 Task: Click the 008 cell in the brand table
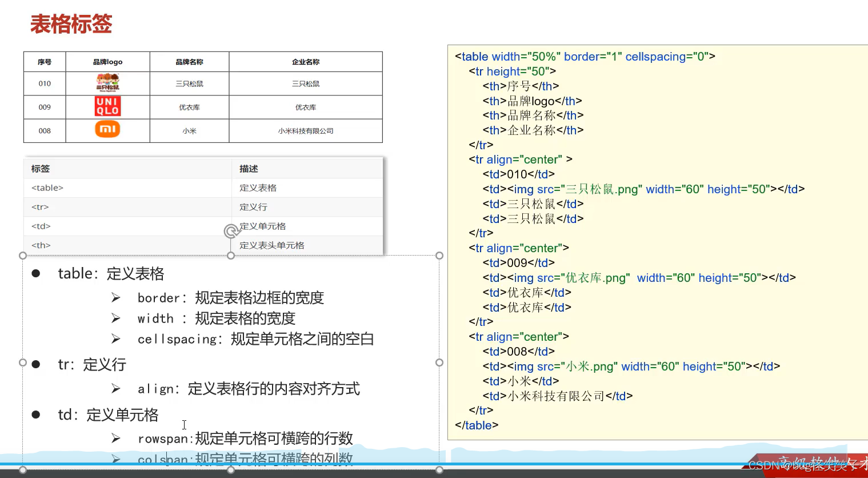click(45, 131)
